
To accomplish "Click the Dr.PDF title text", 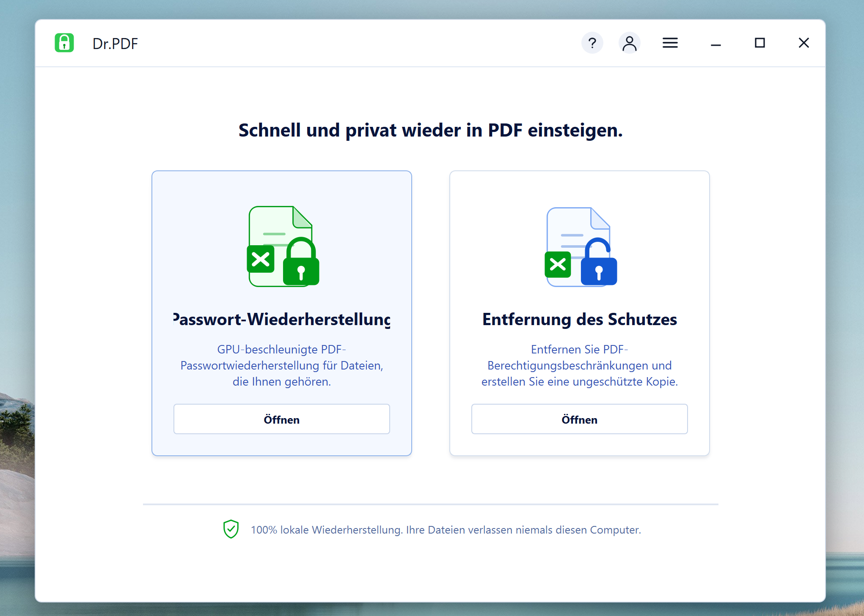I will pos(115,44).
